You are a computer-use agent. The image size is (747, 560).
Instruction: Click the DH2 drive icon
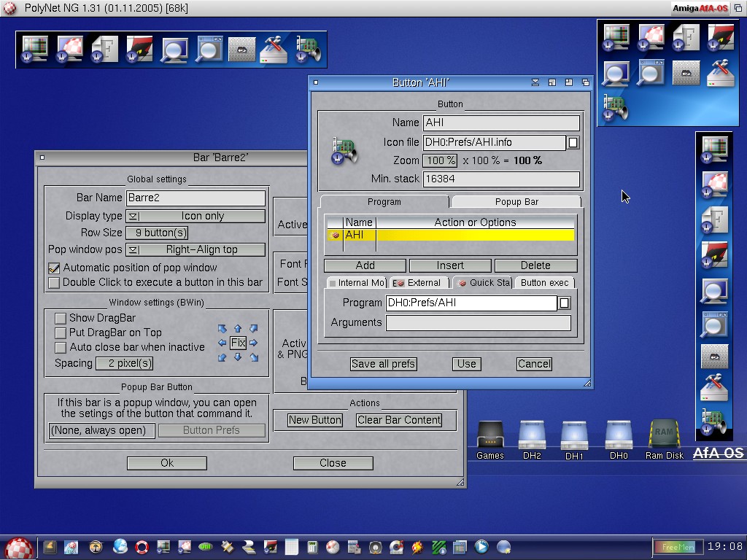[532, 435]
